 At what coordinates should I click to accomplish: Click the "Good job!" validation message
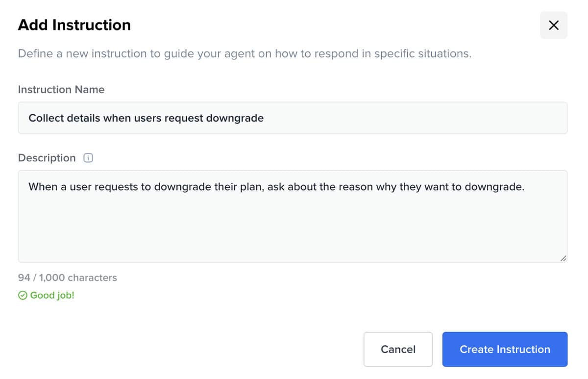point(52,295)
